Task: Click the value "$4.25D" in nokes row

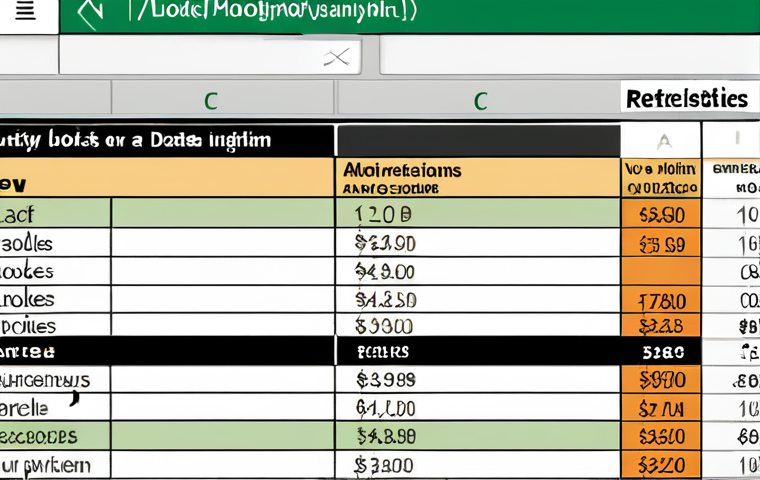Action: point(385,300)
